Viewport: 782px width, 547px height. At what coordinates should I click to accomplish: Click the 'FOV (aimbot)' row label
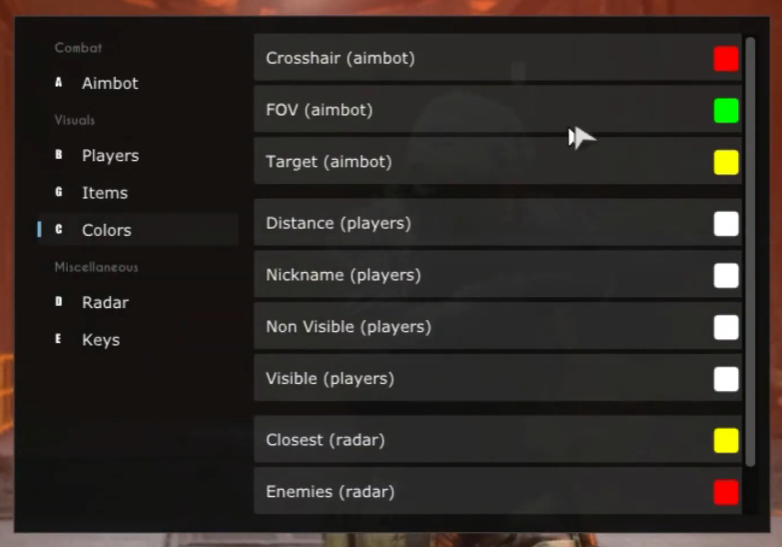tap(319, 110)
